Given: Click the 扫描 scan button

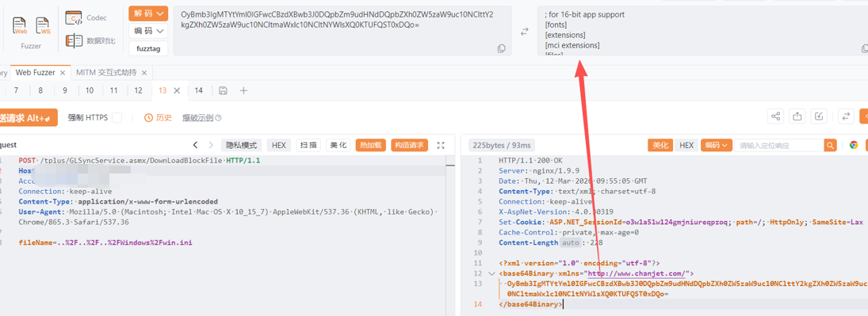Looking at the screenshot, I should point(308,145).
